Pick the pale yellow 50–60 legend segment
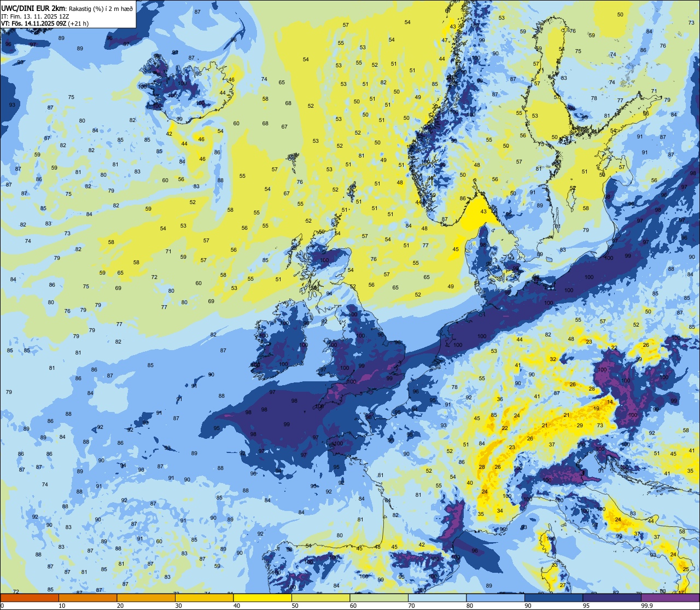The height and width of the screenshot is (610, 700). 320,597
